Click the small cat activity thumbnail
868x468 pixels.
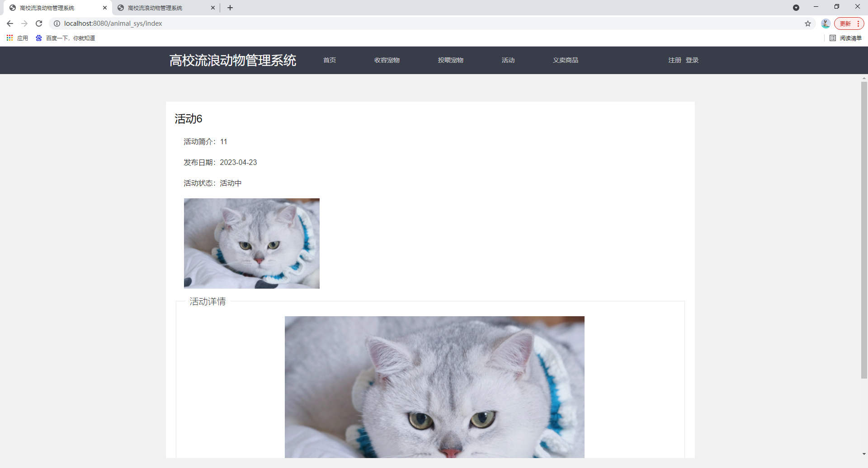point(252,243)
